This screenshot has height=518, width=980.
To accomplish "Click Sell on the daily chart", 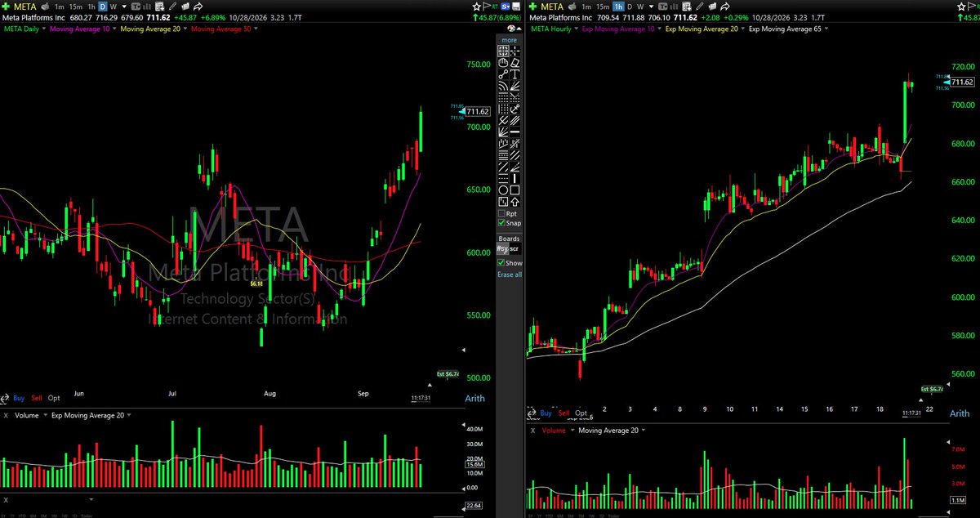I will [x=37, y=398].
